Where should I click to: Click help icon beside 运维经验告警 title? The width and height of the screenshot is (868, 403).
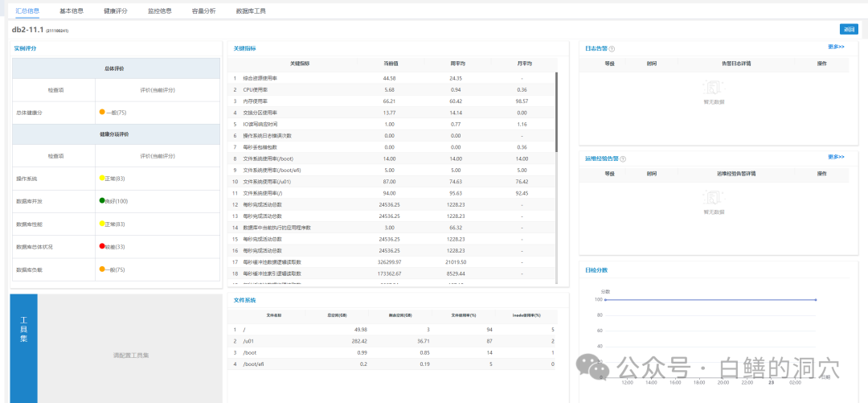(623, 159)
